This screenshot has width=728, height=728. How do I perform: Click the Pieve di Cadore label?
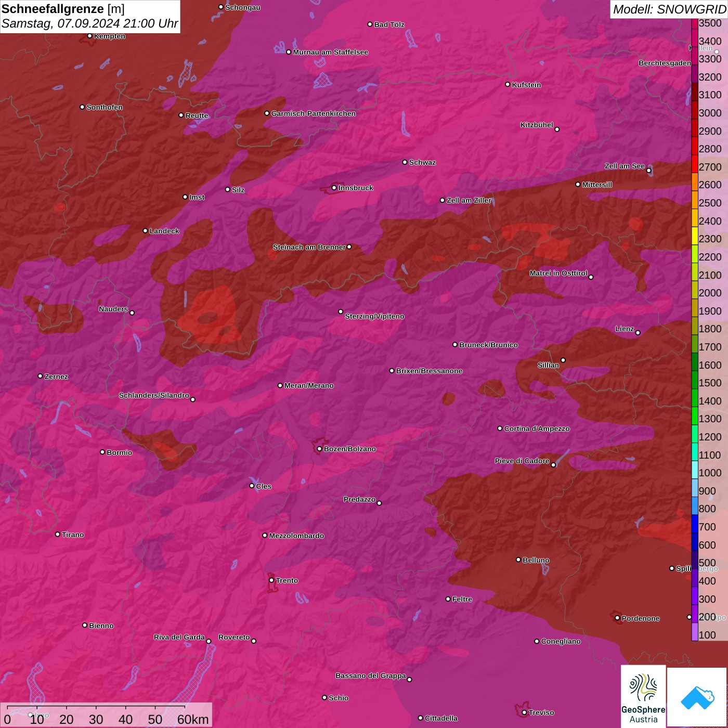[522, 461]
